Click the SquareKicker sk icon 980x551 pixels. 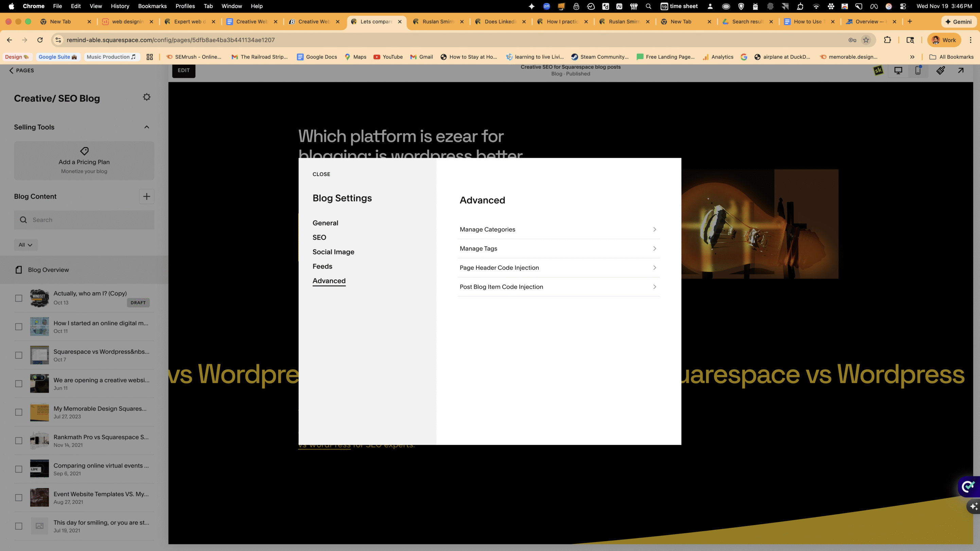point(879,70)
